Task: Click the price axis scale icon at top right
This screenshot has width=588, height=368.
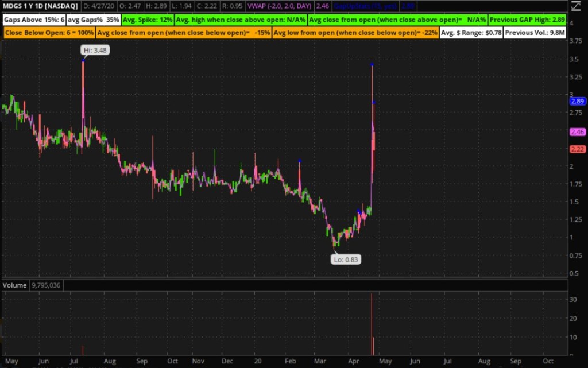Action: [x=577, y=7]
